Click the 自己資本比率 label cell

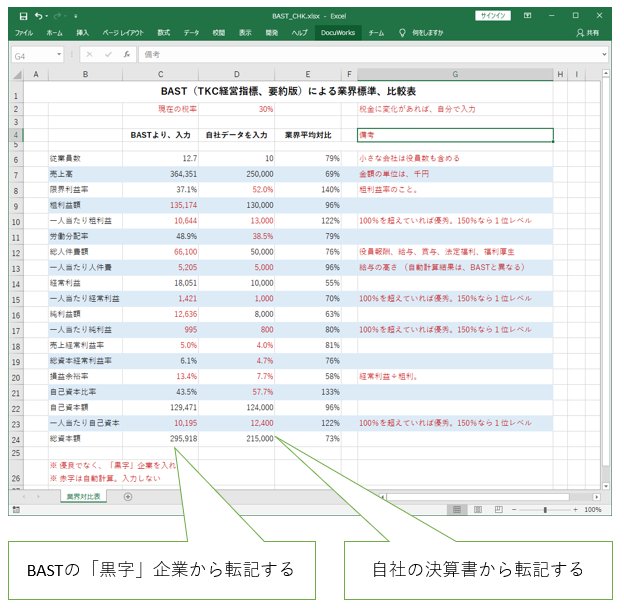(x=85, y=392)
